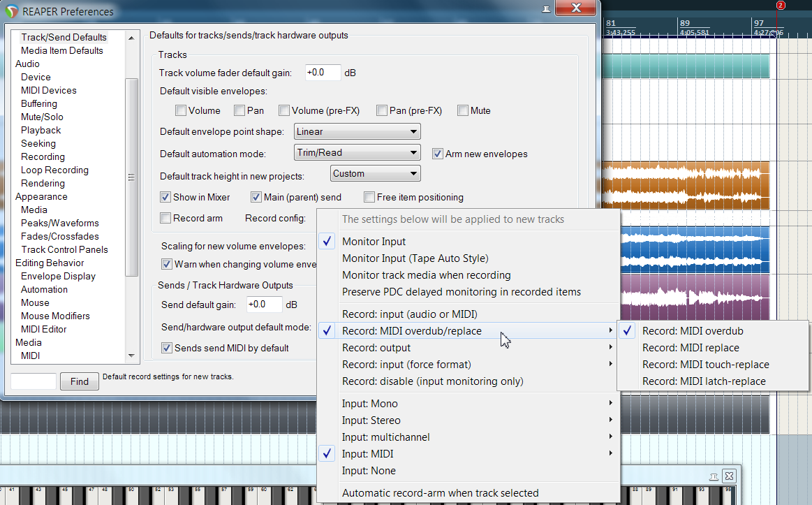This screenshot has width=812, height=505.
Task: Close the MIDI editor panel with X icon
Action: click(x=729, y=476)
